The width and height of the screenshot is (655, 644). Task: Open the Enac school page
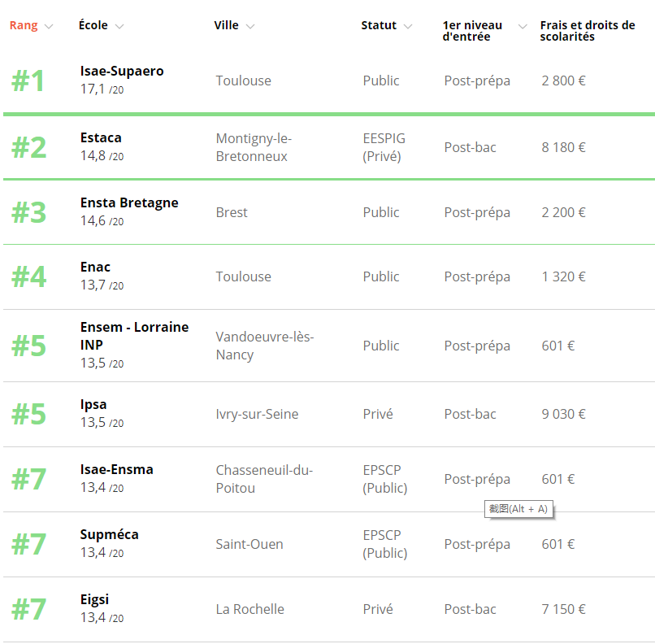[95, 267]
